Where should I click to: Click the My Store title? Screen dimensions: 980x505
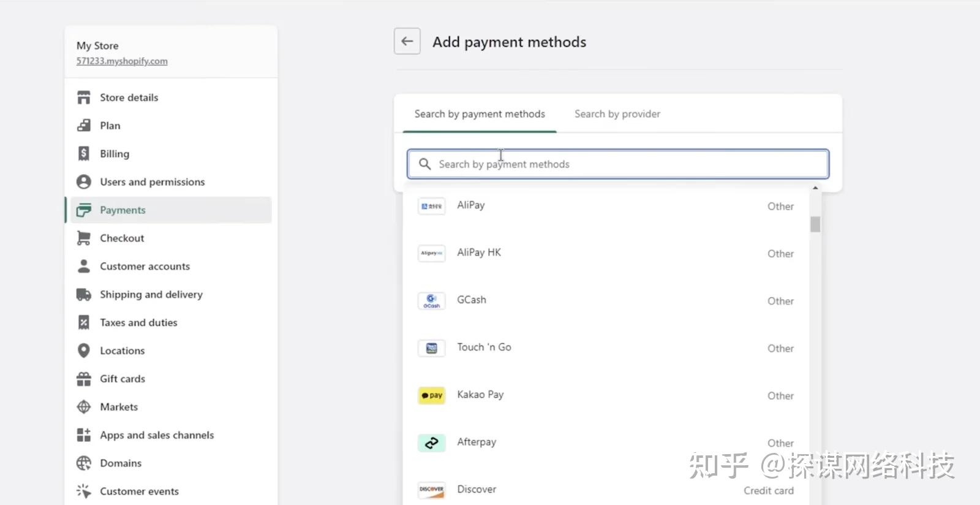97,45
